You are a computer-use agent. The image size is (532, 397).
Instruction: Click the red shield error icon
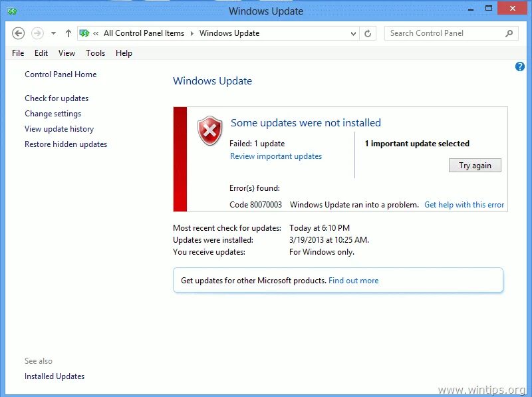click(210, 130)
